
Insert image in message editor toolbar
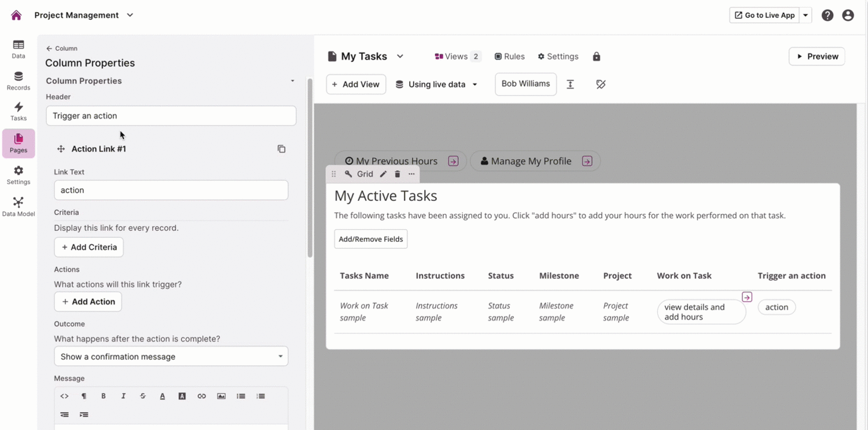[221, 396]
